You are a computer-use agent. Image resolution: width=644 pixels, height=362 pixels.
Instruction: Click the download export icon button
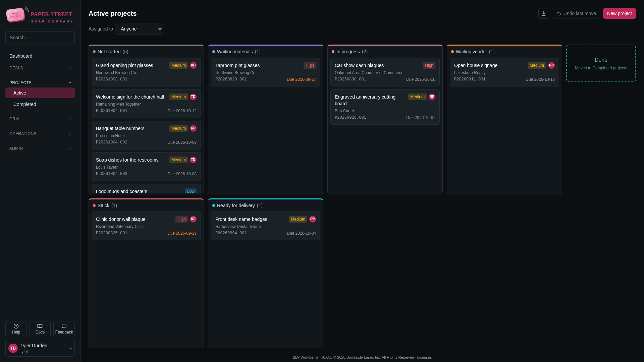tap(543, 13)
